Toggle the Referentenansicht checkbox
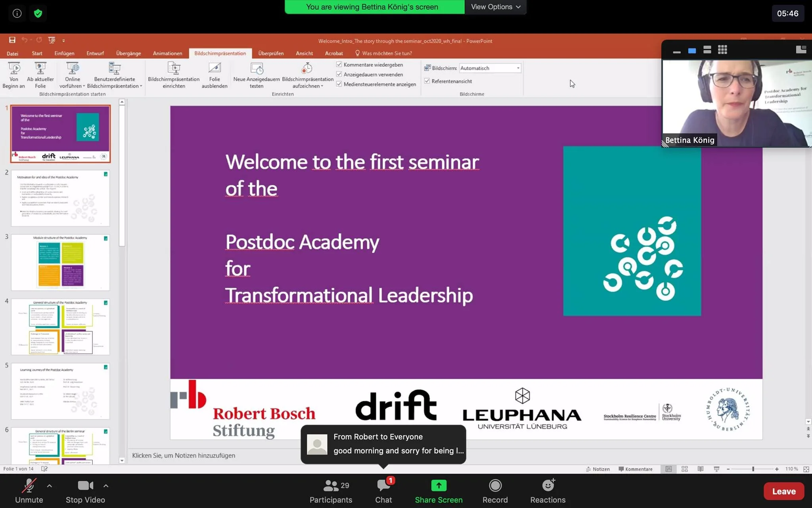This screenshot has height=508, width=812. click(427, 81)
